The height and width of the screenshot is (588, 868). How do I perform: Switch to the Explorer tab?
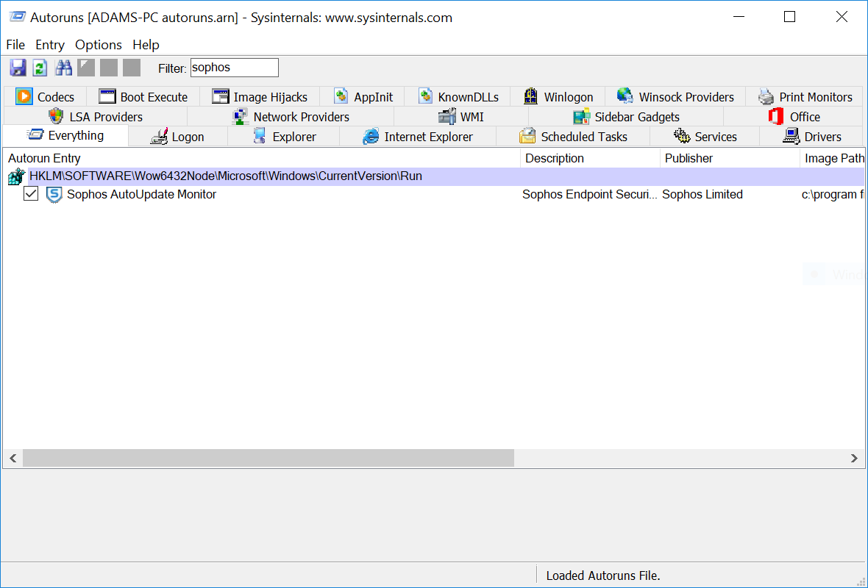click(283, 137)
